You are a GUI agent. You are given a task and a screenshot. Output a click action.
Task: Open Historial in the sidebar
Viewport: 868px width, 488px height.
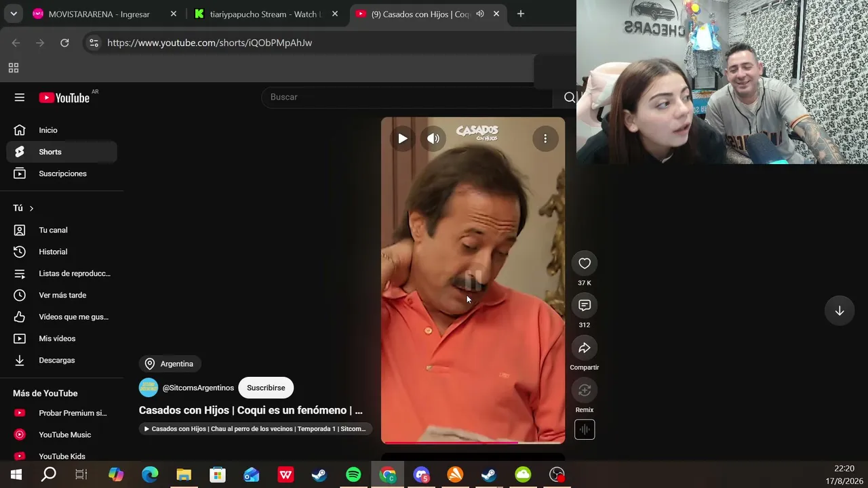(x=62, y=252)
